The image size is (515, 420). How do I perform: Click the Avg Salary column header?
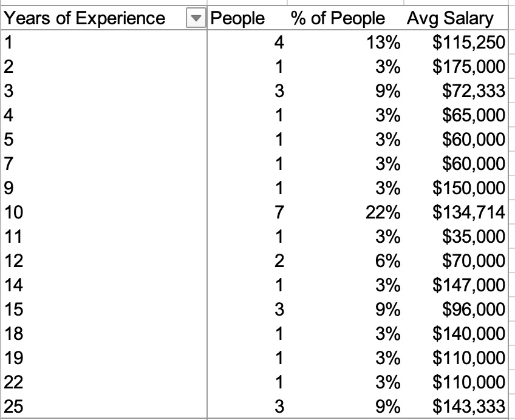450,18
